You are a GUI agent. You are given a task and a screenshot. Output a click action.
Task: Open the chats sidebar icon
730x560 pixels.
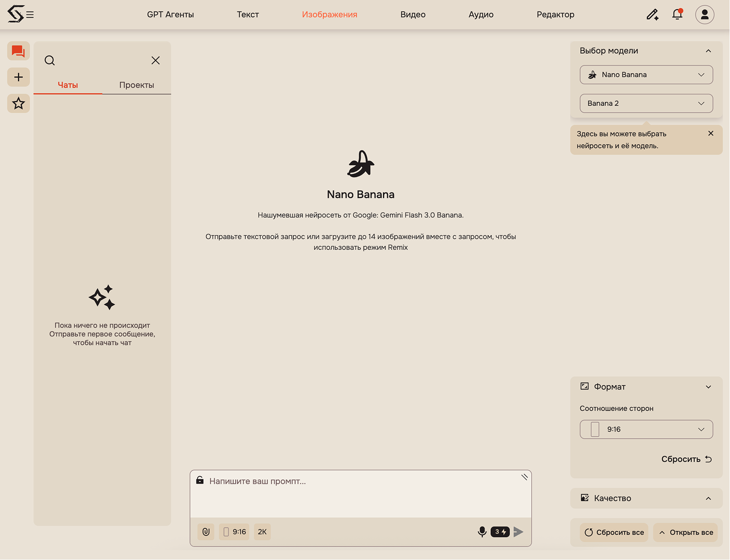(x=18, y=51)
